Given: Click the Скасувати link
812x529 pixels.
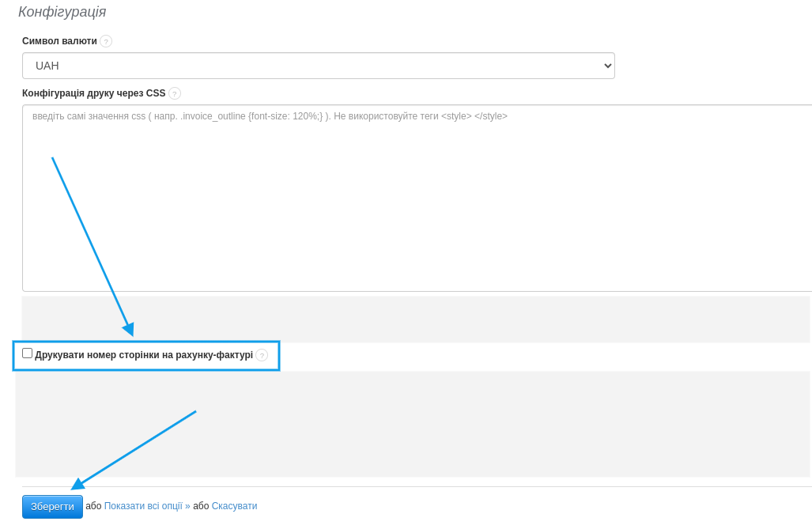Looking at the screenshot, I should [x=234, y=506].
